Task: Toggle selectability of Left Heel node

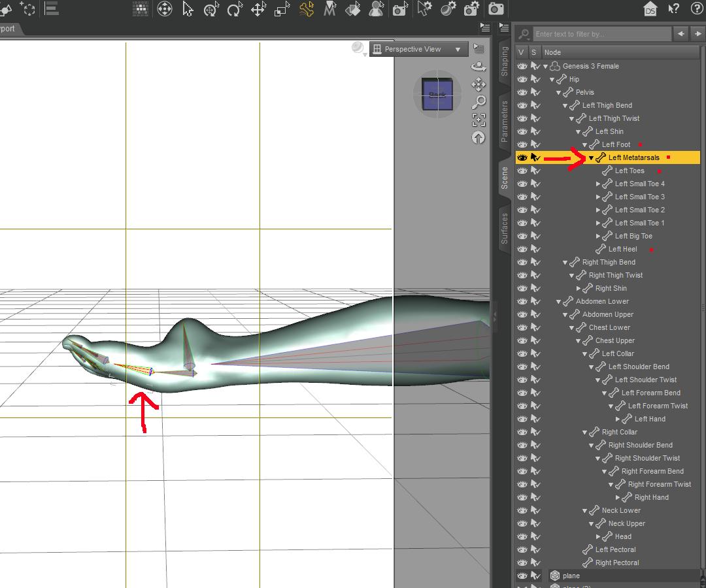Action: click(535, 249)
